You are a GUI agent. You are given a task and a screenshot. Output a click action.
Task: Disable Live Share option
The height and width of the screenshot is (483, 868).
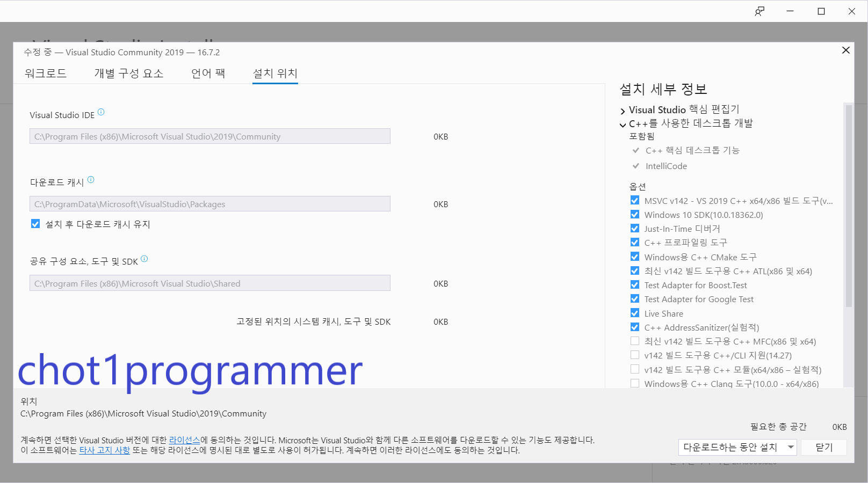(635, 313)
